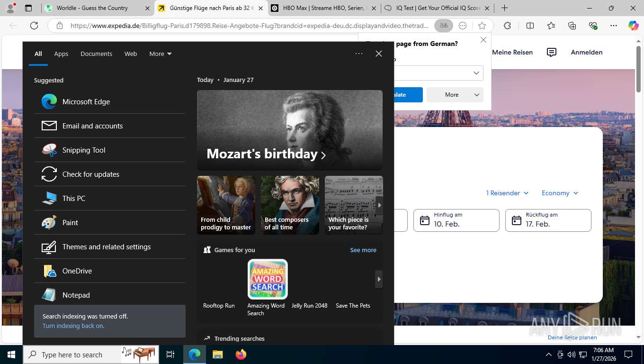Select Rückflug am return date field

(548, 220)
